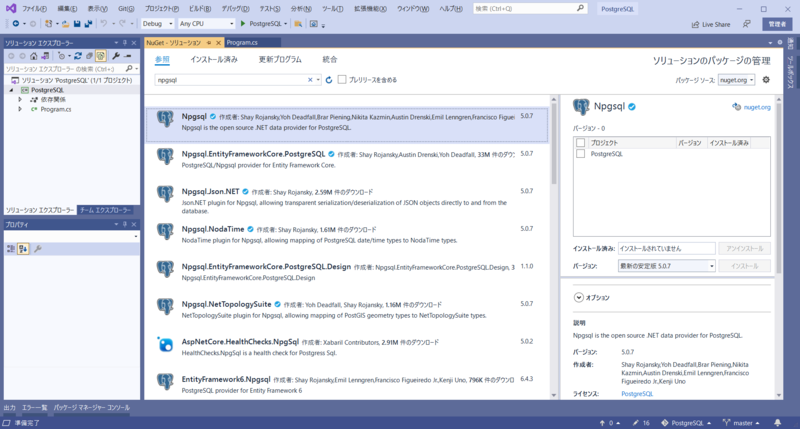This screenshot has width=800, height=429.
Task: Clear the npgsql search text with X
Action: coord(310,80)
